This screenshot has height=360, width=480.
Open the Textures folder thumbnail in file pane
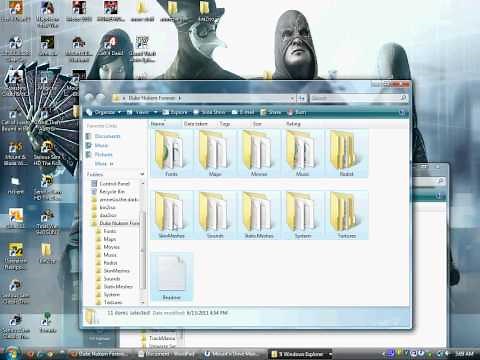pos(346,215)
